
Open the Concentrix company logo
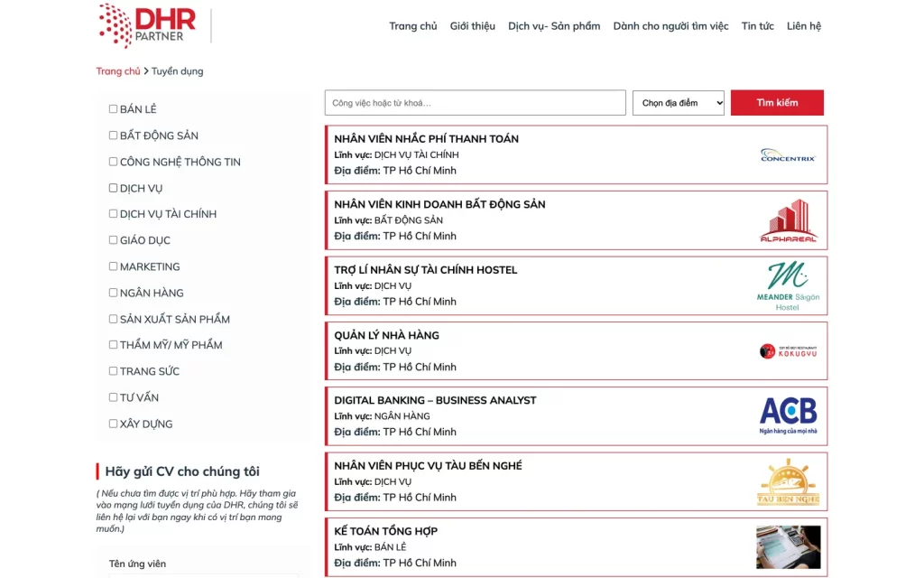(x=788, y=155)
